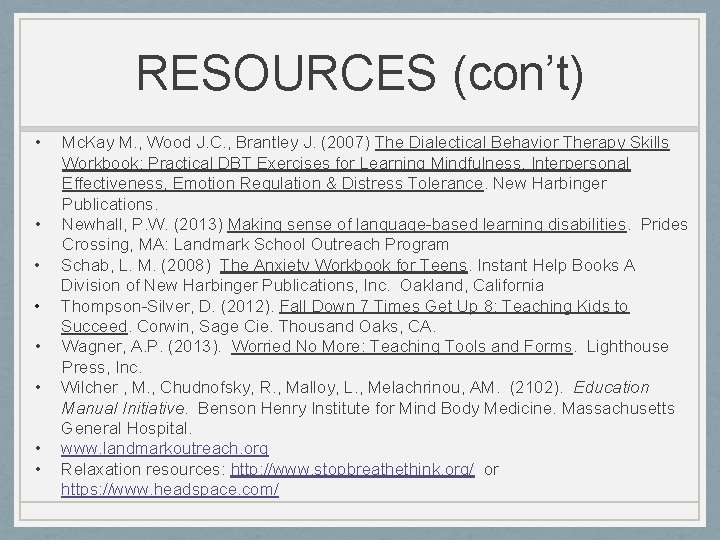Click 'Worried No More: Teaching Tools and Forms'
The height and width of the screenshot is (540, 720).
[x=402, y=346]
